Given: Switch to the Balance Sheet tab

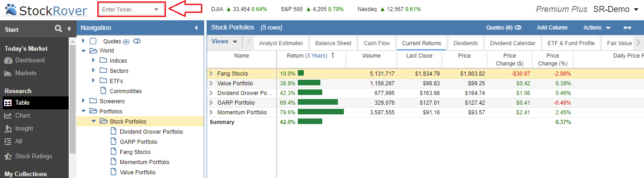Looking at the screenshot, I should (333, 43).
